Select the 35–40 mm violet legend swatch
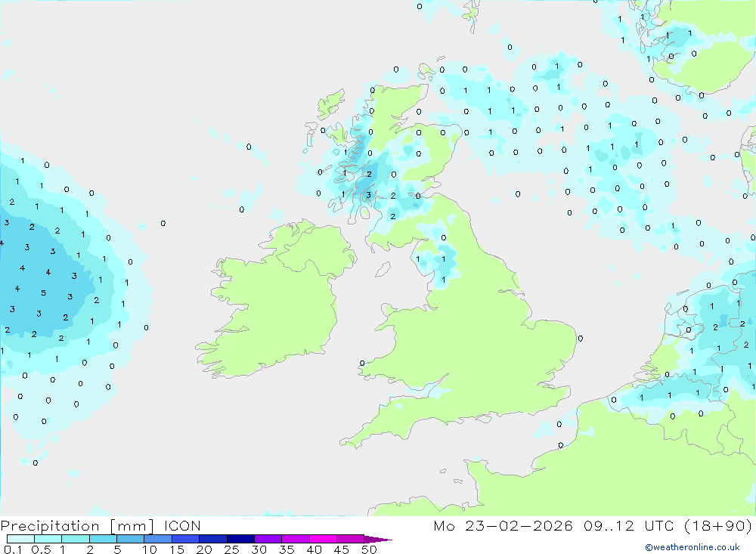This screenshot has width=756, height=554. point(296,539)
